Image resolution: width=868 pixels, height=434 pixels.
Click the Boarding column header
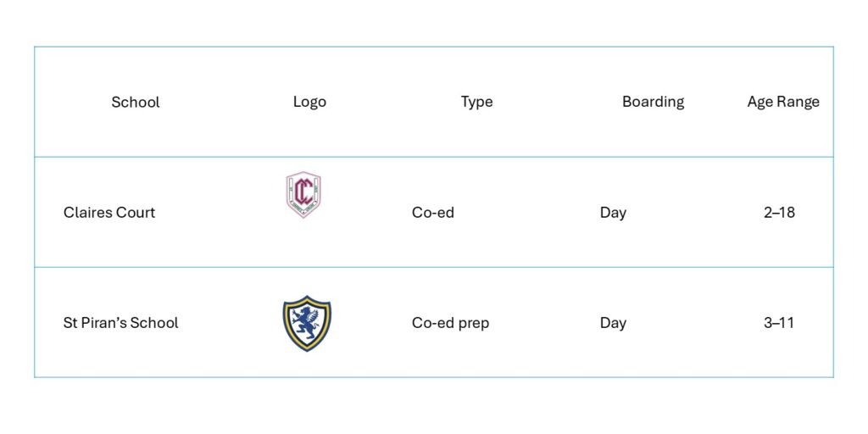click(653, 102)
